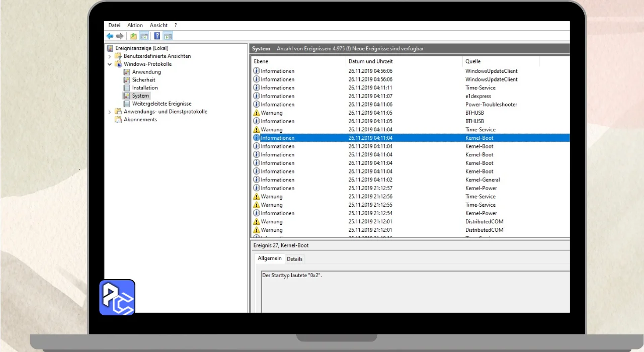Select the Abonnements node
644x352 pixels.
pos(140,120)
